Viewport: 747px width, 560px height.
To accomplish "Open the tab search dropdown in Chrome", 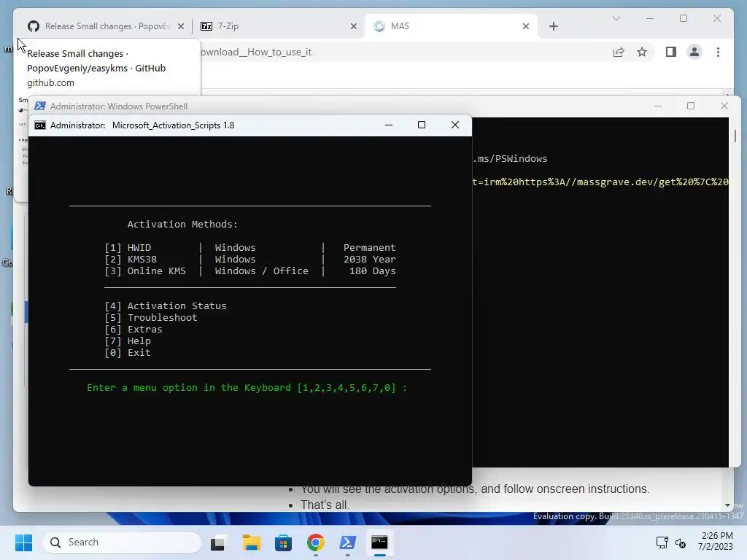I will pos(616,18).
